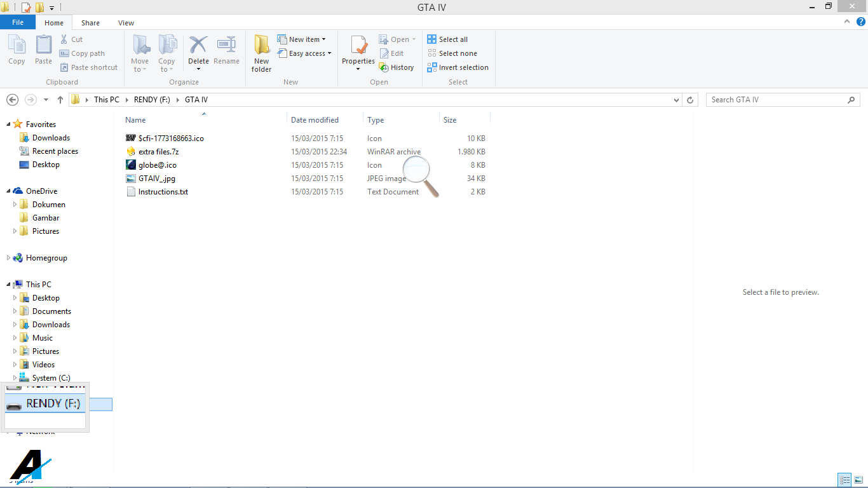Open the Homegroup sidebar item
Screen dimensions: 868x488
(39, 258)
